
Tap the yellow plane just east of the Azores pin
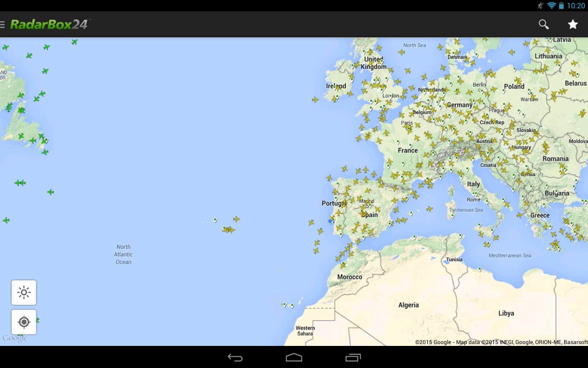pos(236,219)
